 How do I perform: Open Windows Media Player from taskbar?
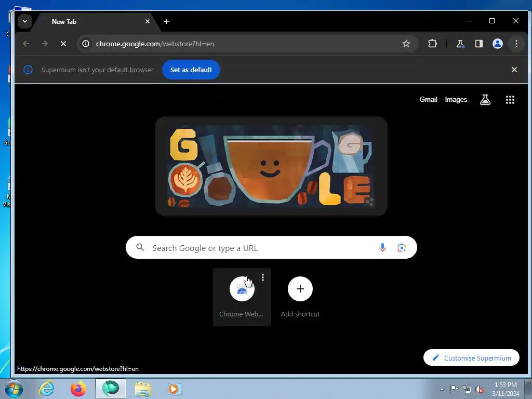click(175, 389)
